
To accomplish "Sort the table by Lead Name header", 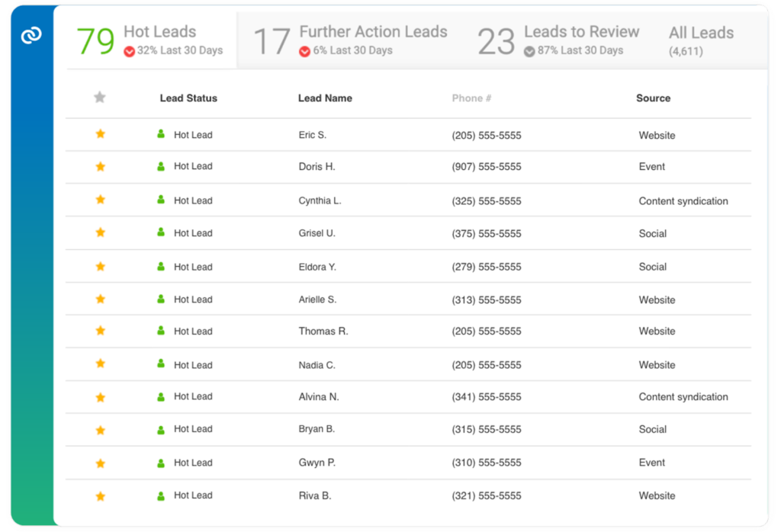I will coord(325,98).
